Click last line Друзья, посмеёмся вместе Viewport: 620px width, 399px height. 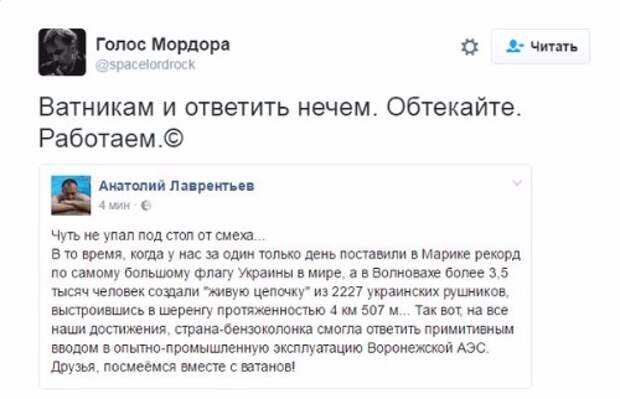173,367
